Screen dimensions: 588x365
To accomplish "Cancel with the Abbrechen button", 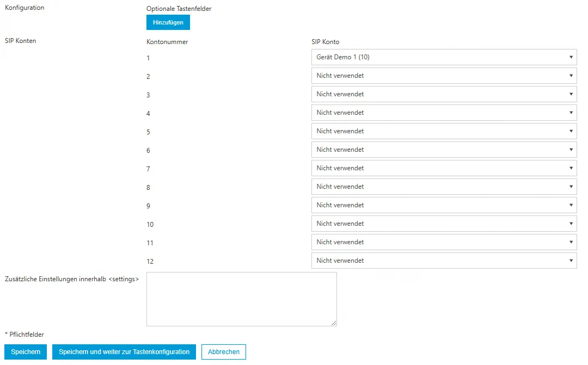I will [224, 352].
